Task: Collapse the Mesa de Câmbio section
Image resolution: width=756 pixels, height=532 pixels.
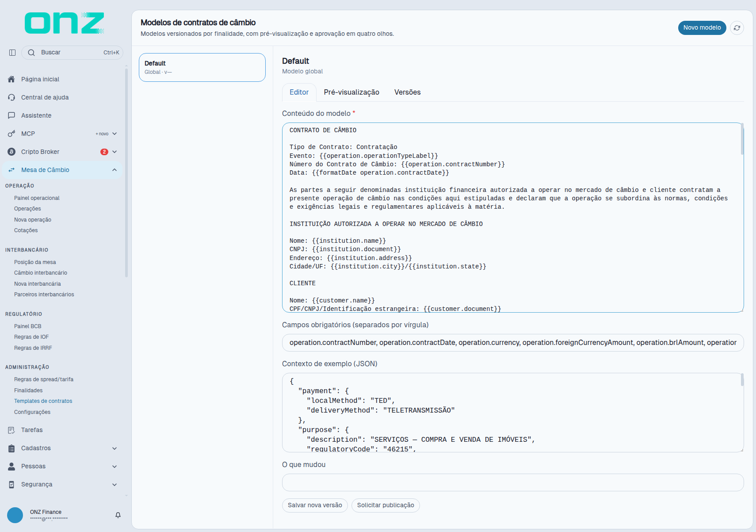Action: tap(115, 170)
